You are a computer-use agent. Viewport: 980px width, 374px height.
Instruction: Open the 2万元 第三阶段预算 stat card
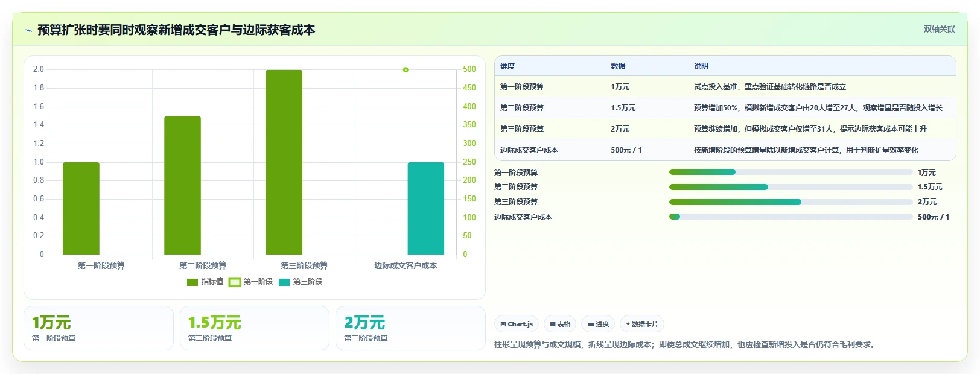point(410,328)
